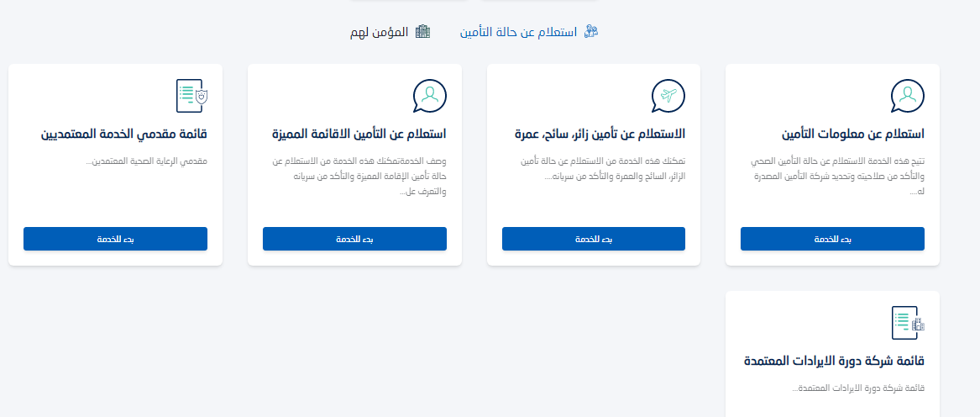980x417 pixels.
Task: Click the building icon beside المؤمن لهم tab
Action: [422, 32]
